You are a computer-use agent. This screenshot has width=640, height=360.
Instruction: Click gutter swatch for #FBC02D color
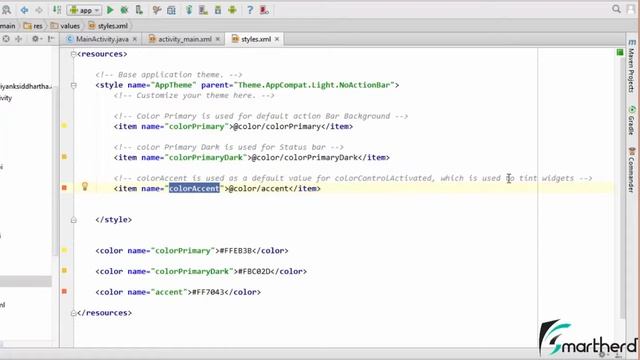click(64, 271)
